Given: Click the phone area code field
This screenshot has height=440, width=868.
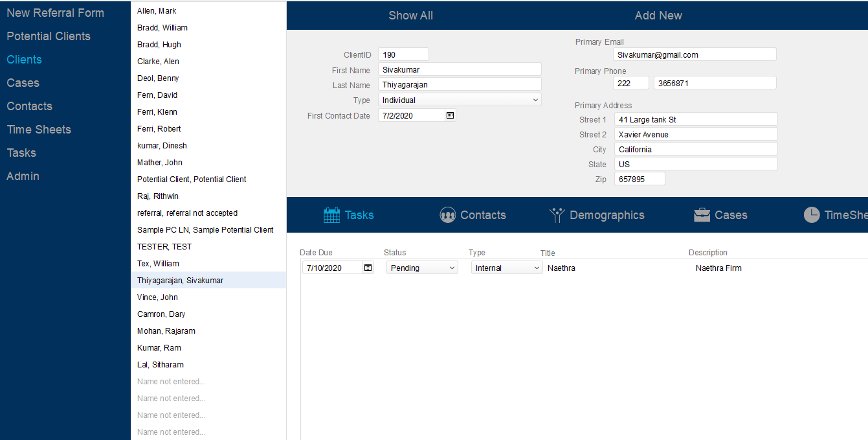Looking at the screenshot, I should 631,83.
